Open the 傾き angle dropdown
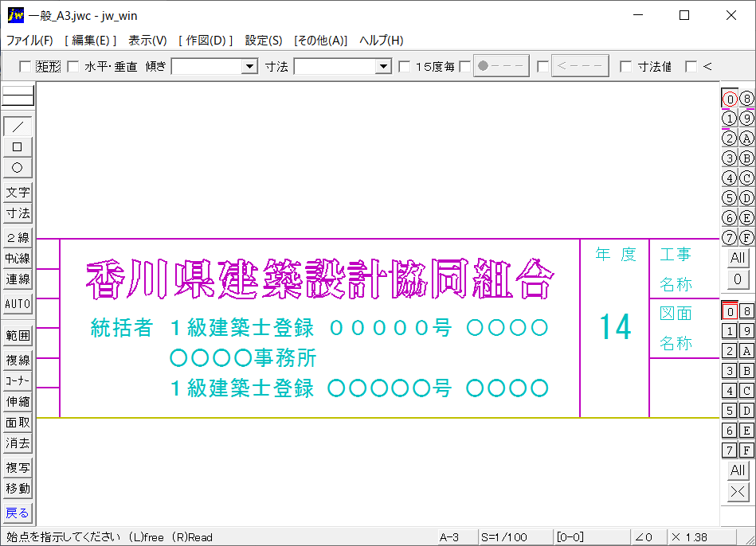 pyautogui.click(x=249, y=67)
